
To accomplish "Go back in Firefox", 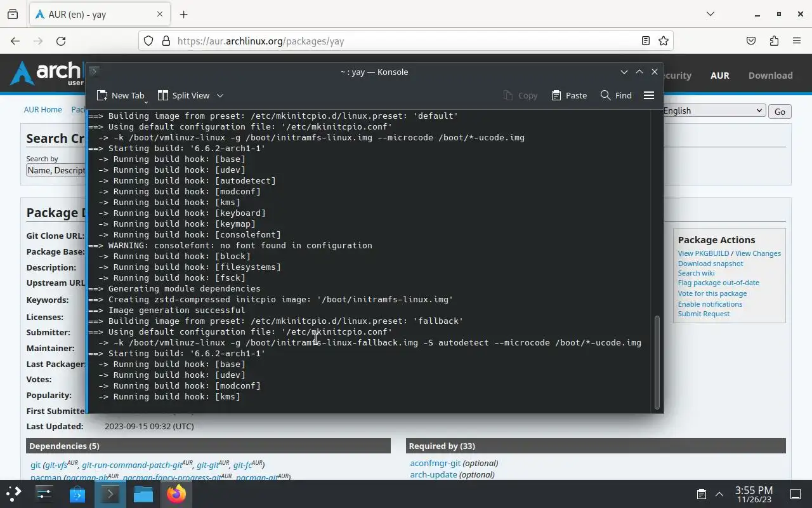I will tap(15, 41).
